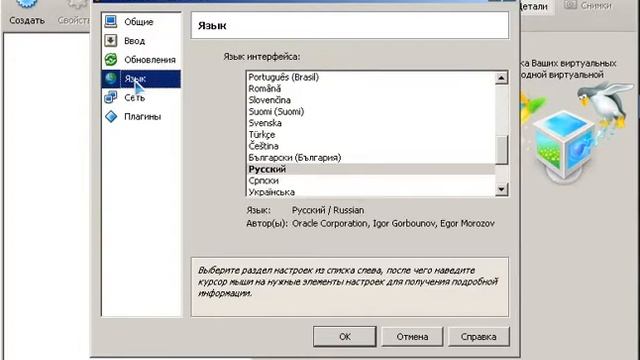
Task: Click the language list scroll down arrow
Action: click(x=501, y=189)
